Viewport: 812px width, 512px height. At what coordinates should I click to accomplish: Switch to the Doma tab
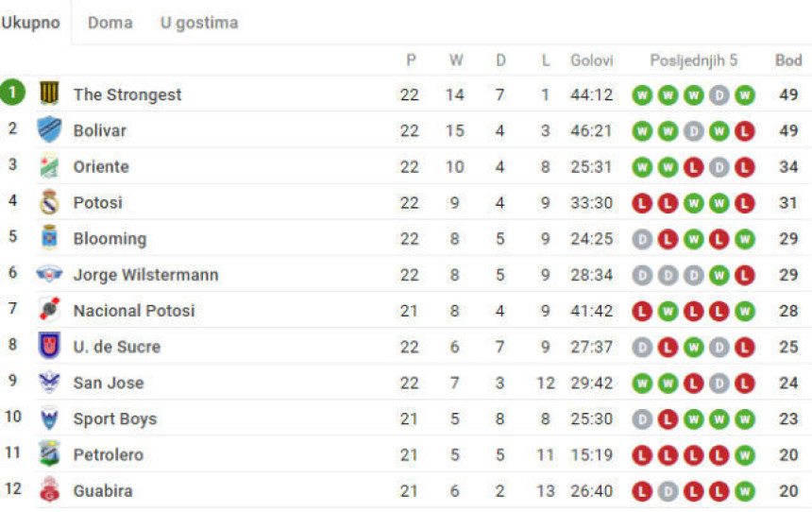[110, 23]
